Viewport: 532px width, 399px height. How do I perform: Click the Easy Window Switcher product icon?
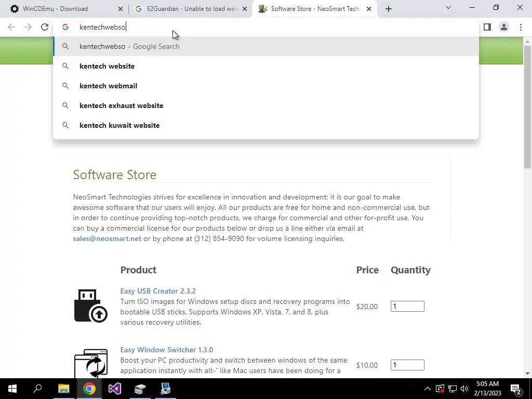90,363
